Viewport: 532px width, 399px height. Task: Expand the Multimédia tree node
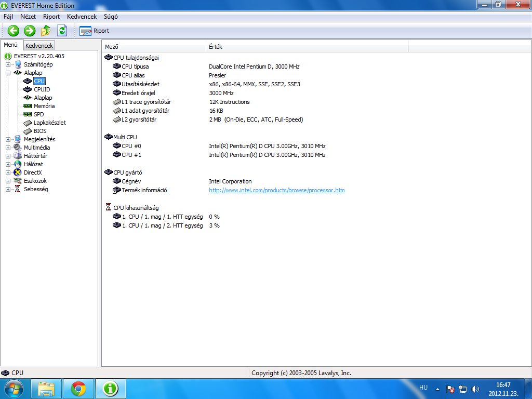pos(8,148)
